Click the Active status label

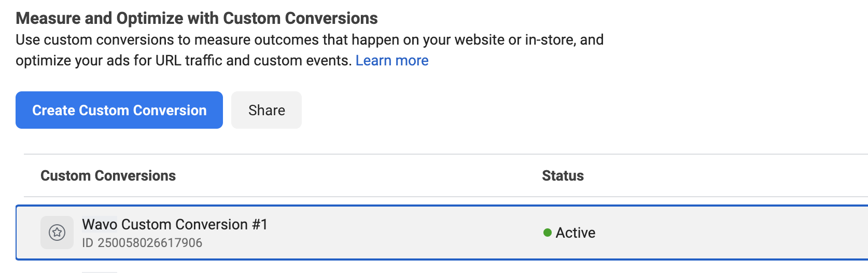576,233
